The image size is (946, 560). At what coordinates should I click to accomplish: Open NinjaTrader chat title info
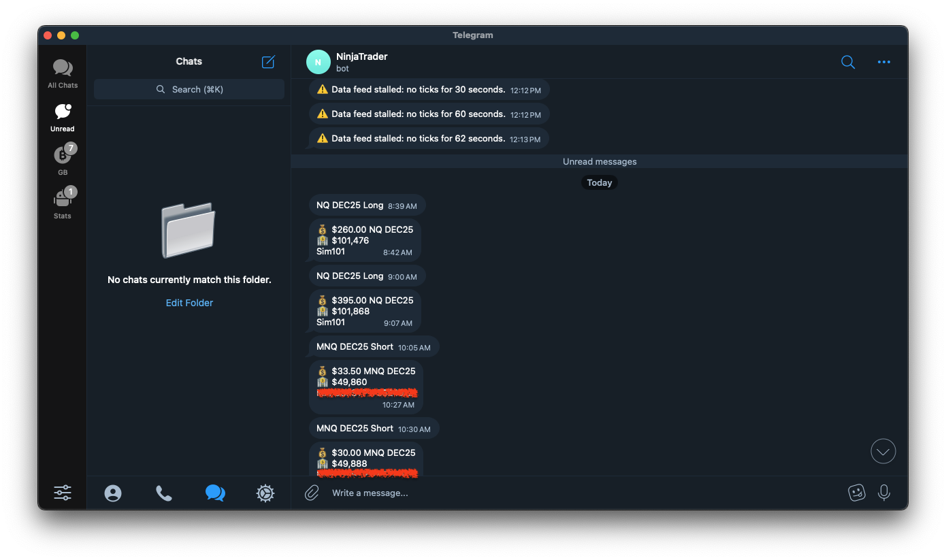pos(362,62)
